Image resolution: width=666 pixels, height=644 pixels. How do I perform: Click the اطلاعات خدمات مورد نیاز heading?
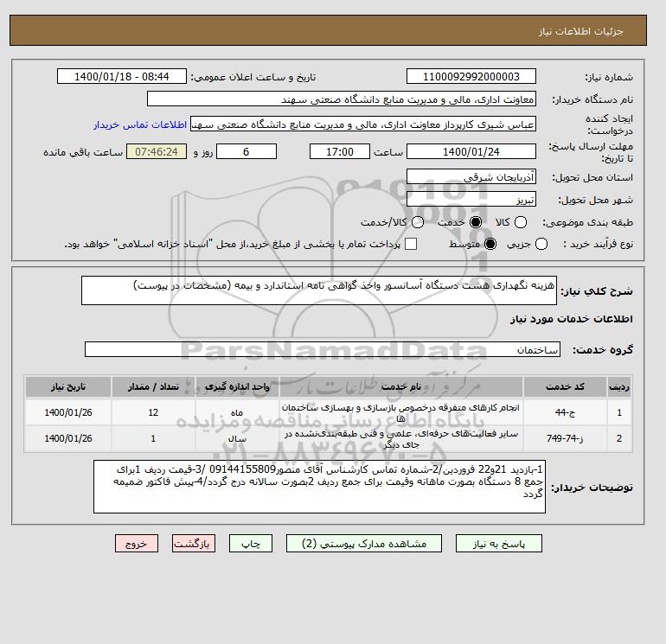pos(571,319)
